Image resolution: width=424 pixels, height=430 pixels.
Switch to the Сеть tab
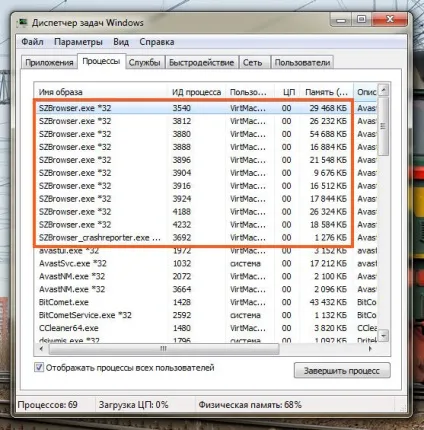point(253,62)
